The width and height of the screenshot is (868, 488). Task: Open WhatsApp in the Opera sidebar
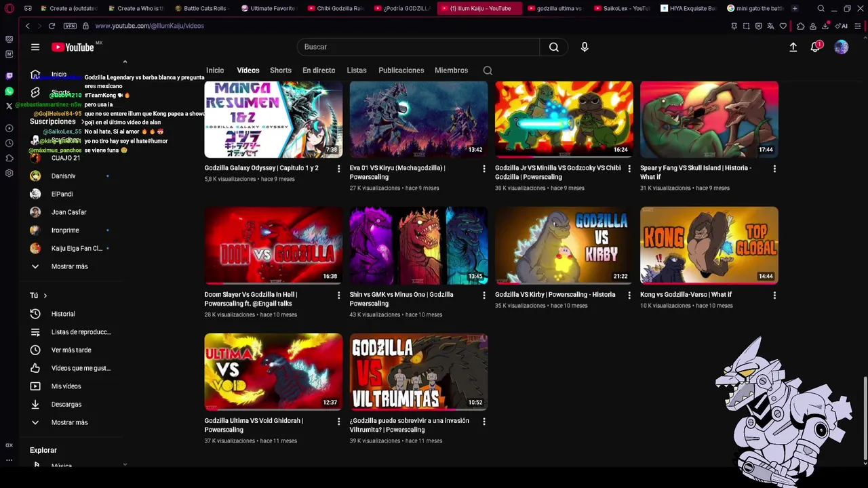[x=9, y=91]
